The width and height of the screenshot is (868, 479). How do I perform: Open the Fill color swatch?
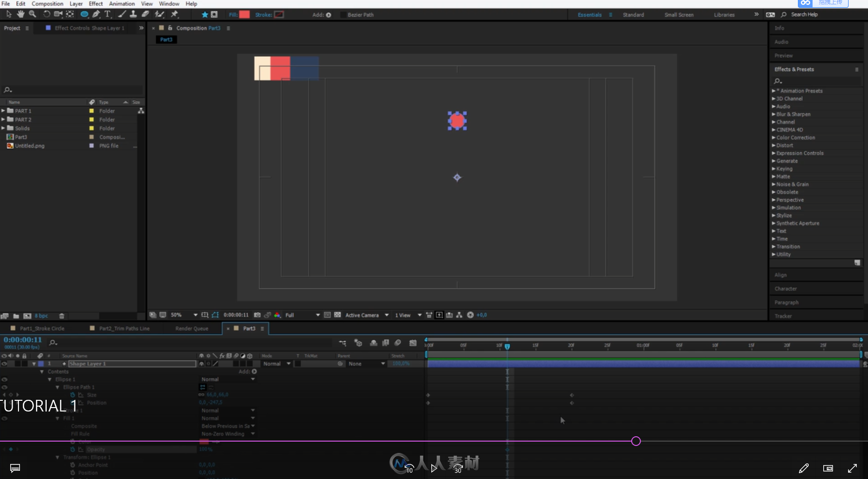245,15
